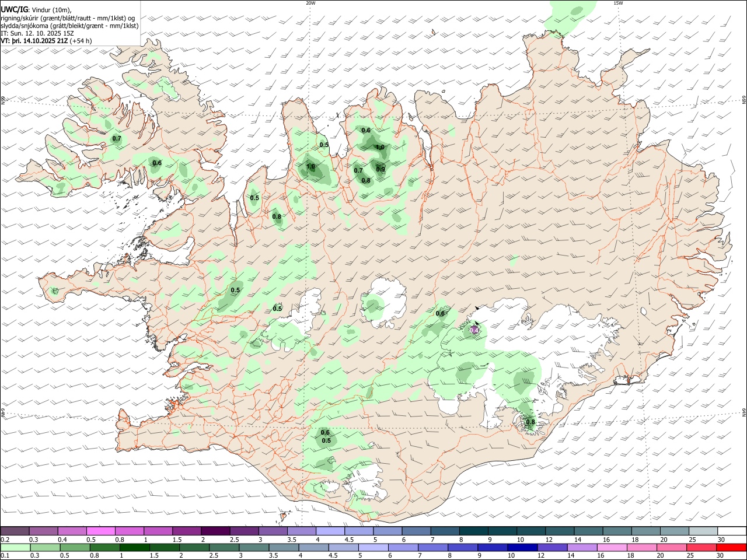Screen dimensions: 747x560
Task: Pick the lilac 14–16 swatch, lower legend row
Action: click(x=582, y=547)
